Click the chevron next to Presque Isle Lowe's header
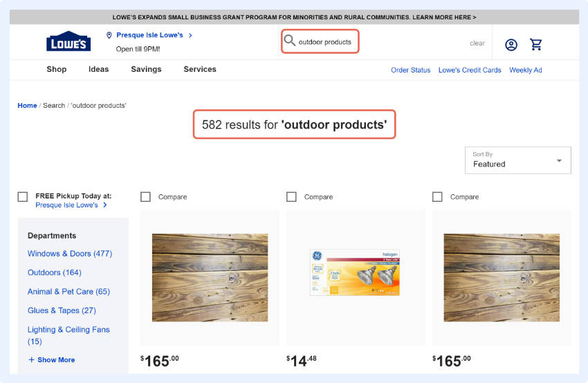 (190, 35)
